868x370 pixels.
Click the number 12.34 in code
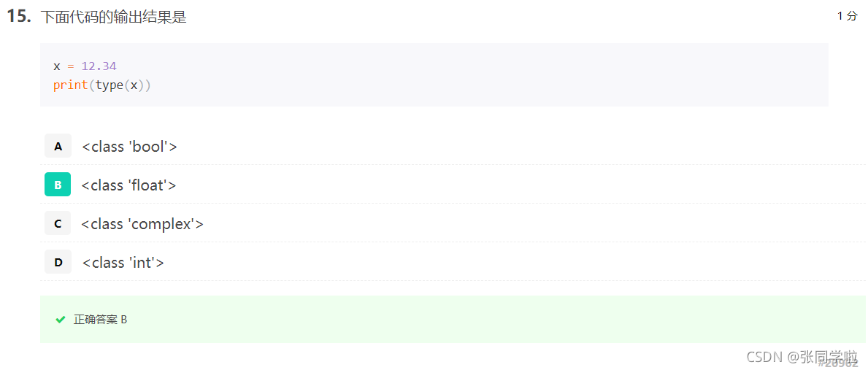99,66
